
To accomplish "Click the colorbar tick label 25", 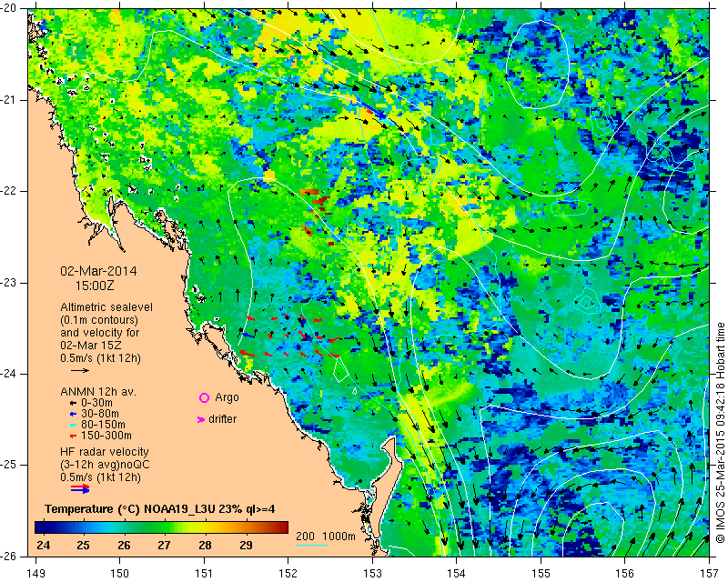I will (83, 545).
